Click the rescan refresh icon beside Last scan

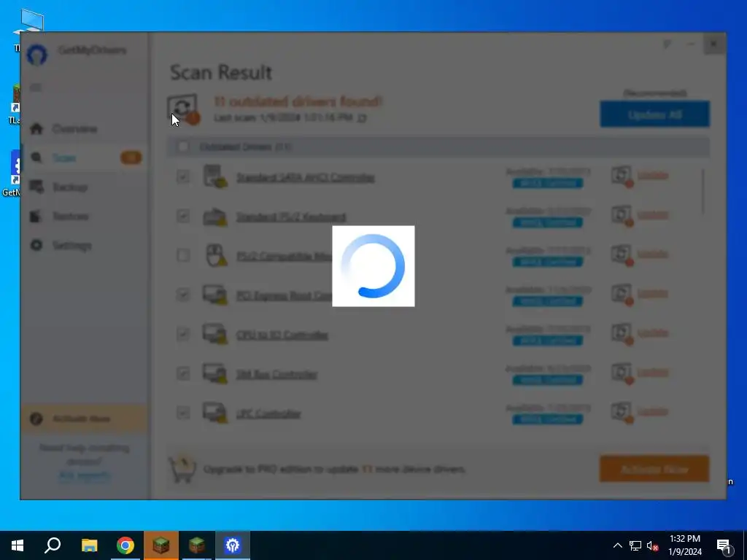[362, 117]
